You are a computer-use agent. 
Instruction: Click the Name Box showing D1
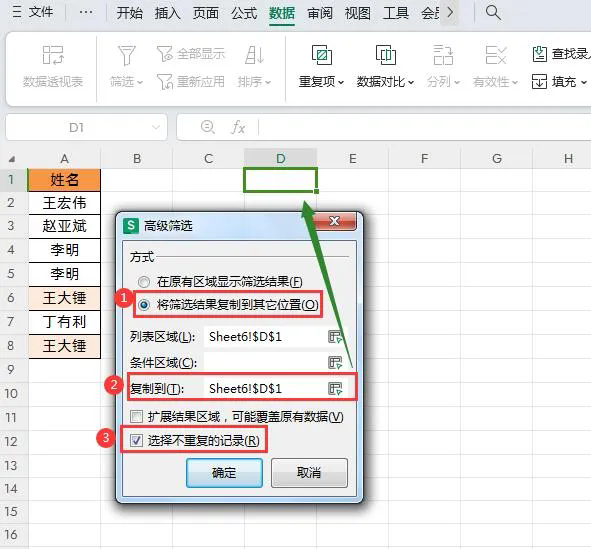[x=77, y=127]
